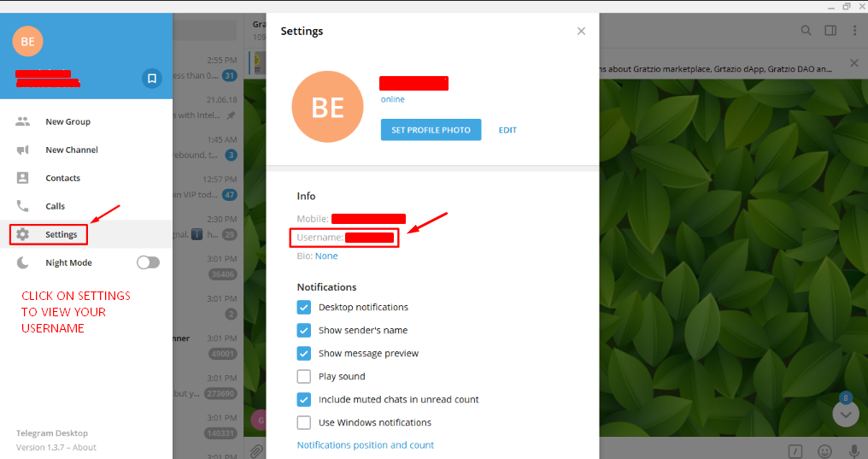
Task: Toggle Night Mode switch
Action: coord(149,262)
